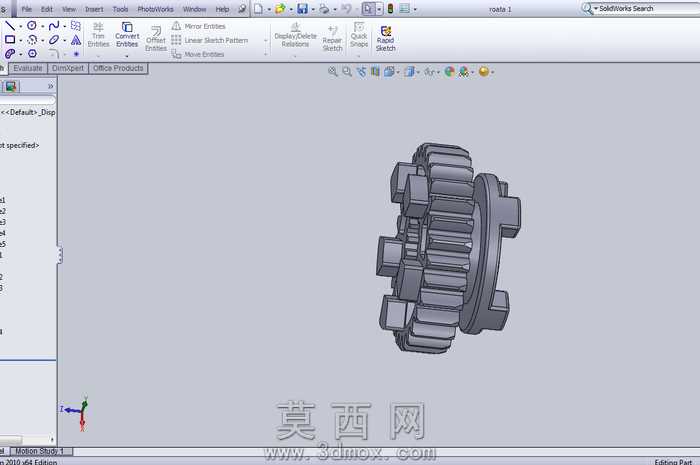Click the View Settings sphere icon
This screenshot has height=465, width=700.
(483, 71)
